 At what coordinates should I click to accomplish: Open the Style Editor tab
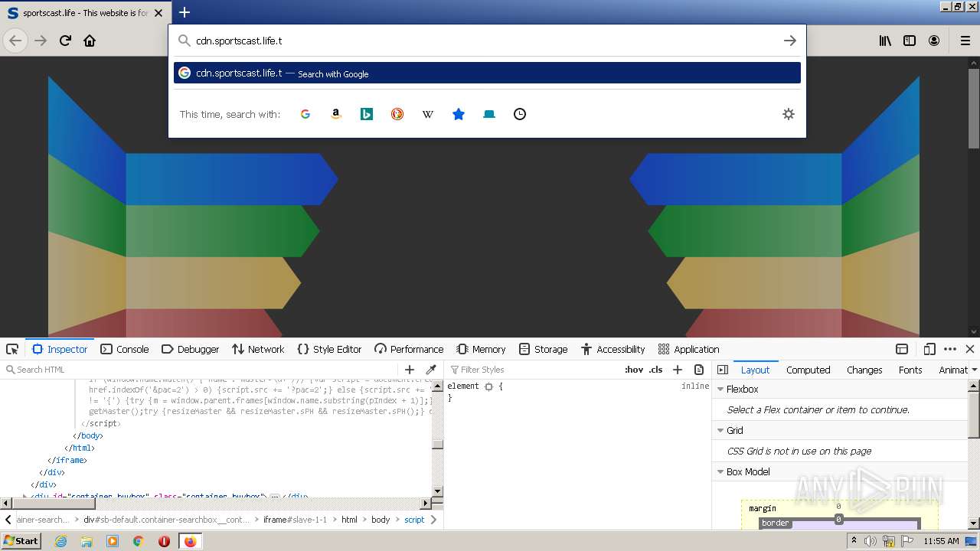329,349
